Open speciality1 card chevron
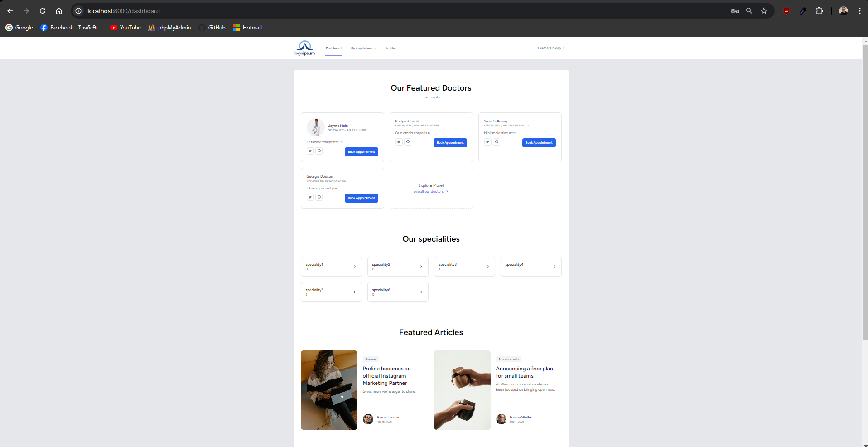868x447 pixels. [355, 267]
